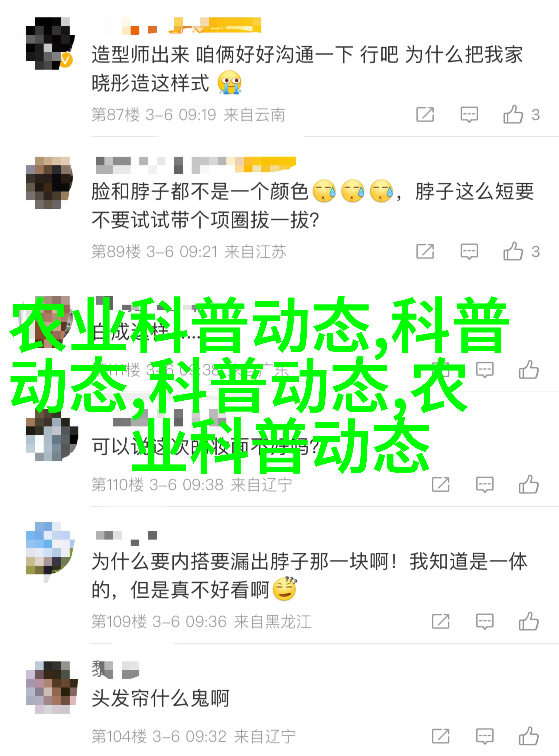Open blurred username above 头发帘什么鬼啊 comment

point(115,669)
